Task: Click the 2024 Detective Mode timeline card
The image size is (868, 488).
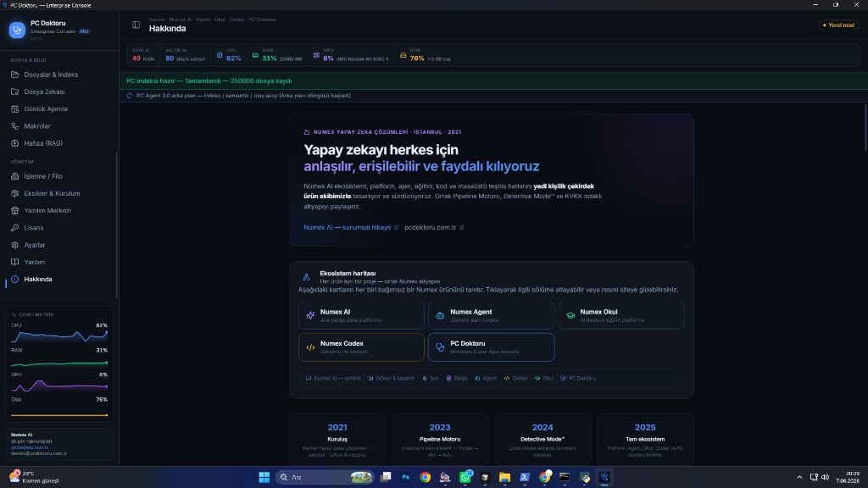Action: 542,440
